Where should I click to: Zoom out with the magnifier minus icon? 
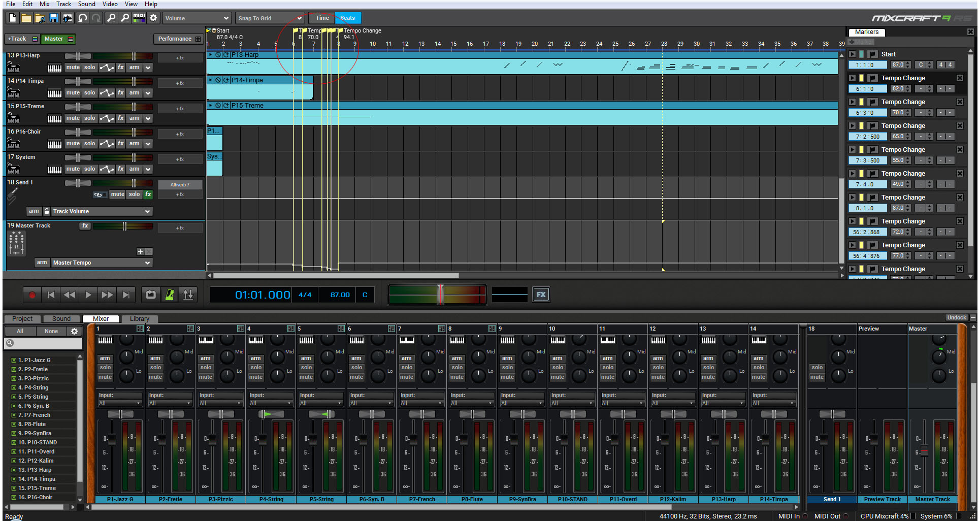point(125,18)
